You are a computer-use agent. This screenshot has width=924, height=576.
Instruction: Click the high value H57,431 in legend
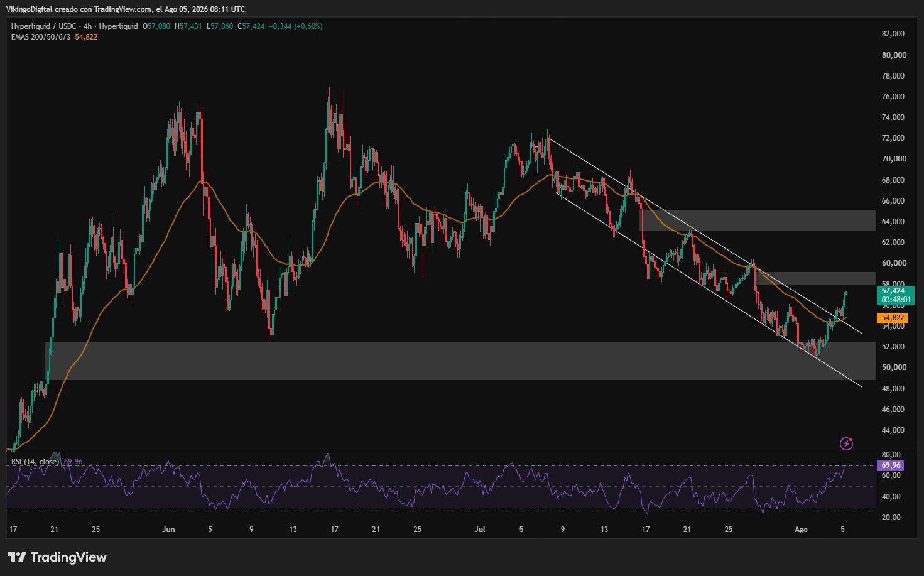coord(188,26)
